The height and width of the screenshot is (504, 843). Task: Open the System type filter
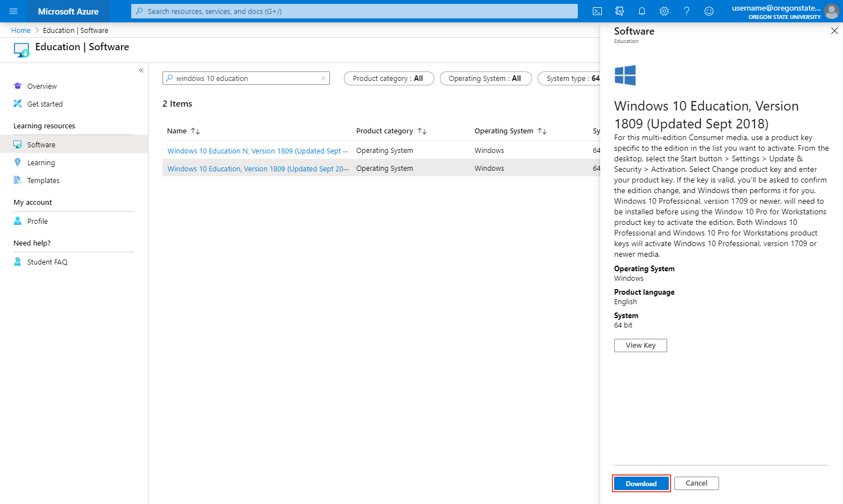coord(571,78)
